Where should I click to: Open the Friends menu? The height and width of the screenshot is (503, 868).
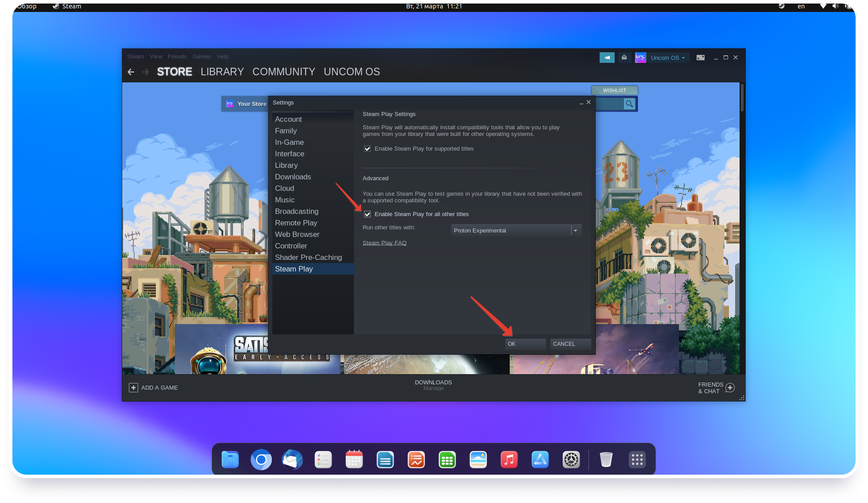point(177,56)
